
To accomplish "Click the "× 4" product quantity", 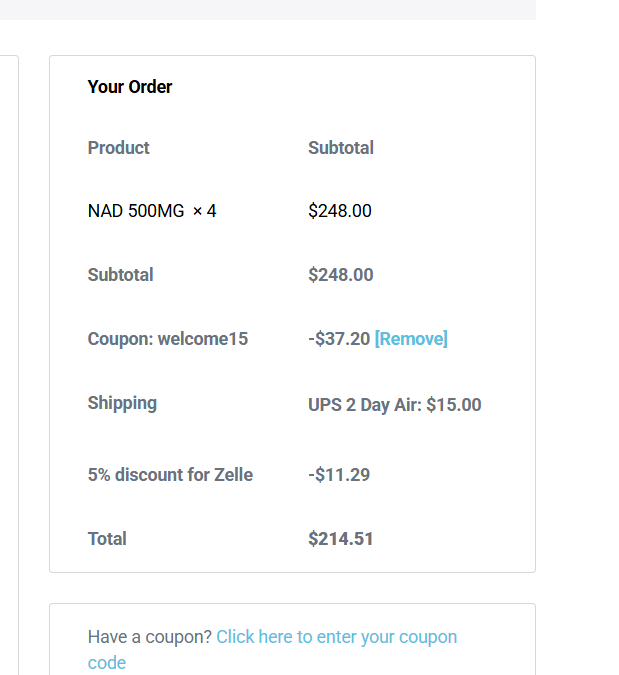I will click(204, 211).
